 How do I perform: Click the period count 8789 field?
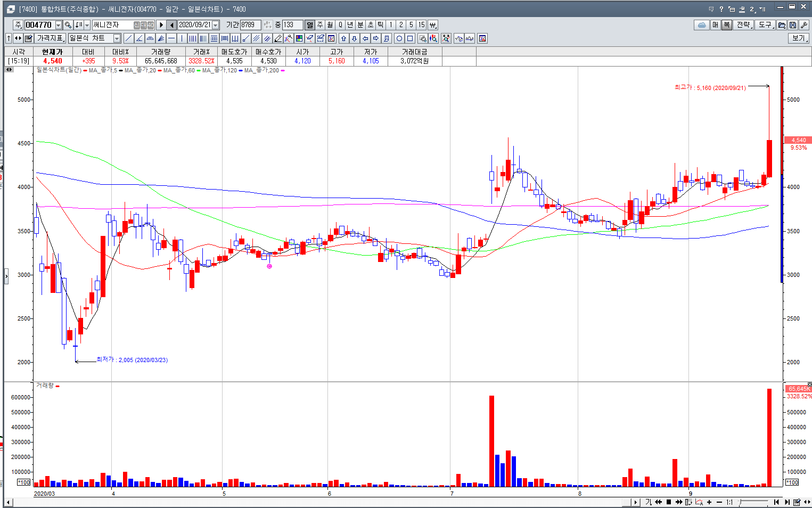250,25
